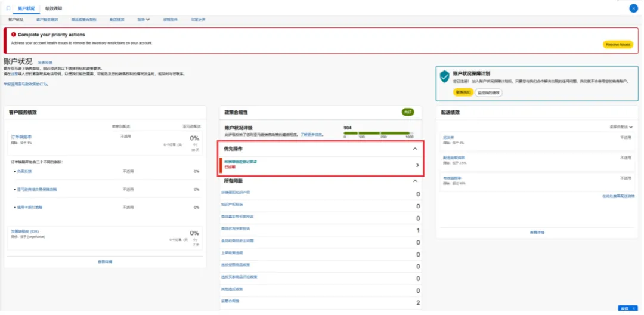
Task: Click the 了解更多信息 link under 账户状况评级
Action: (x=312, y=134)
